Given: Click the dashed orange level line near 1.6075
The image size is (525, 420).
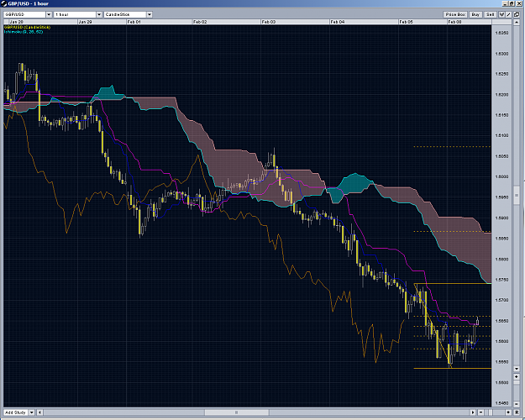Looking at the screenshot, I should (453, 146).
